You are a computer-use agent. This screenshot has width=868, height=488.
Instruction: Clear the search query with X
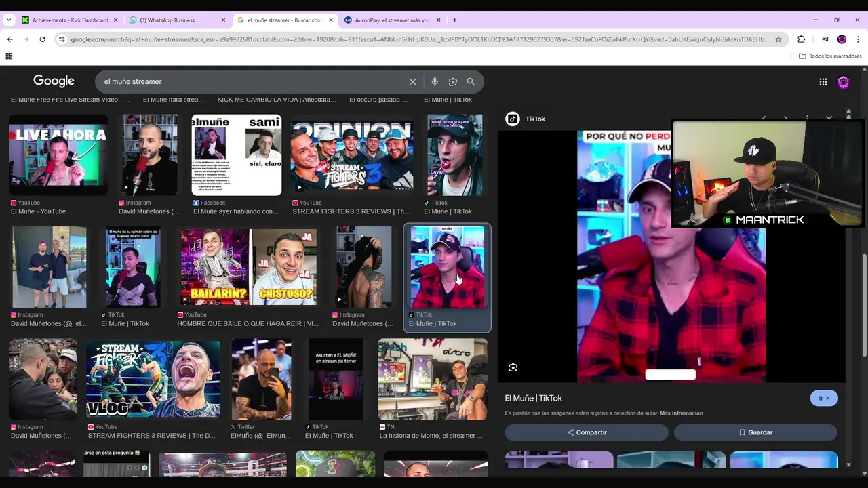pos(412,81)
